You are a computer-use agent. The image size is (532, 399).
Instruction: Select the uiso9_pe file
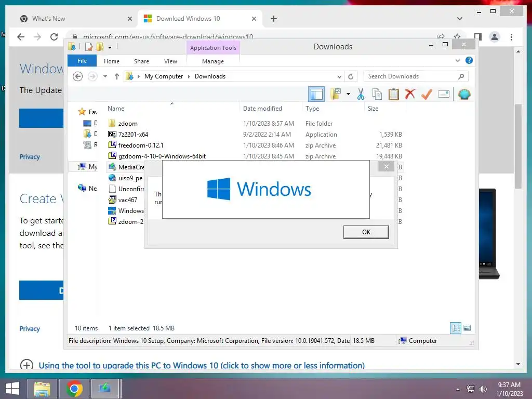(126, 178)
